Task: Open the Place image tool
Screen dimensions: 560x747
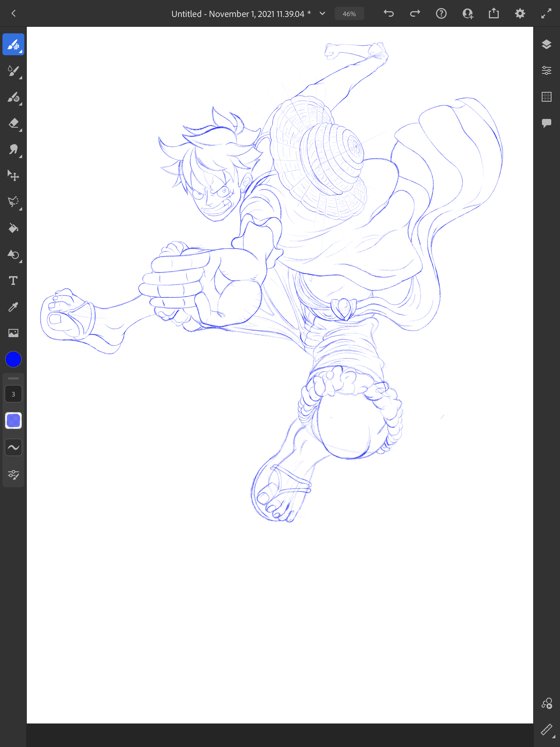Action: pos(13,333)
